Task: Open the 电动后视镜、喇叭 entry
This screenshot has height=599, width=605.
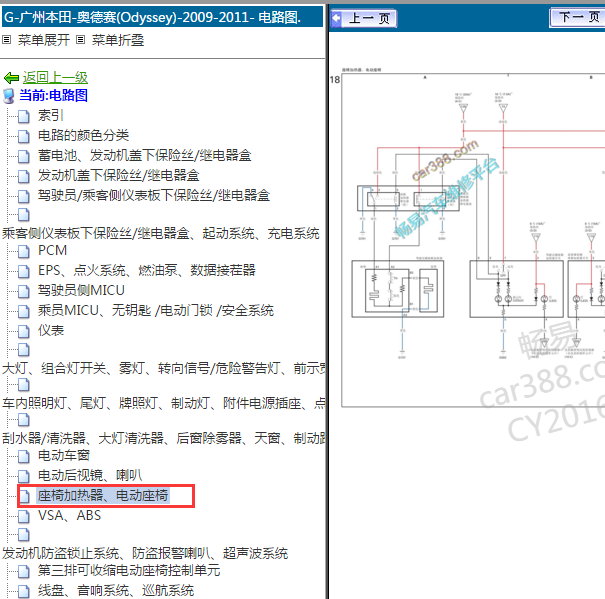Action: 90,475
